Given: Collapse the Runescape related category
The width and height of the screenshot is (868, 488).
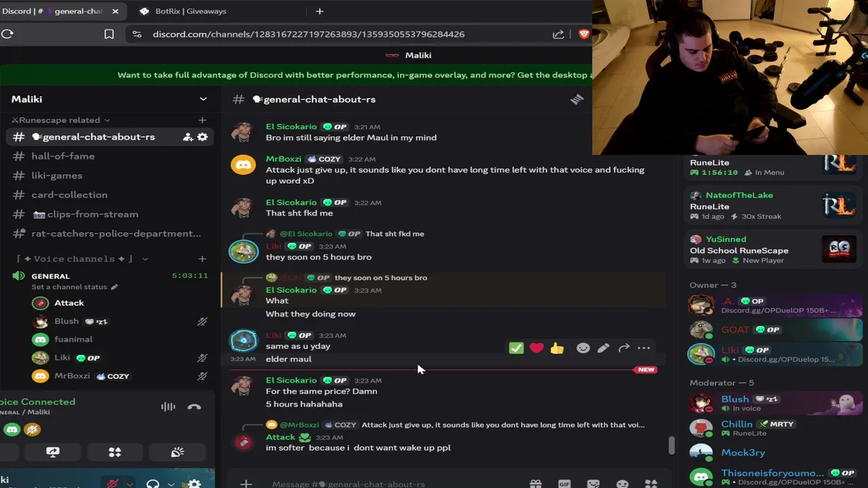Looking at the screenshot, I should tap(60, 120).
